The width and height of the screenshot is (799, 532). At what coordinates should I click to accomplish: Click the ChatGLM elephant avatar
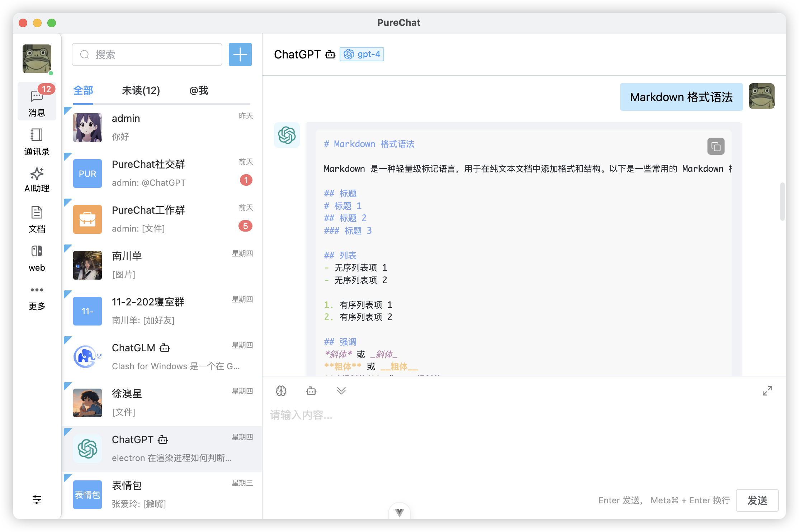click(88, 357)
